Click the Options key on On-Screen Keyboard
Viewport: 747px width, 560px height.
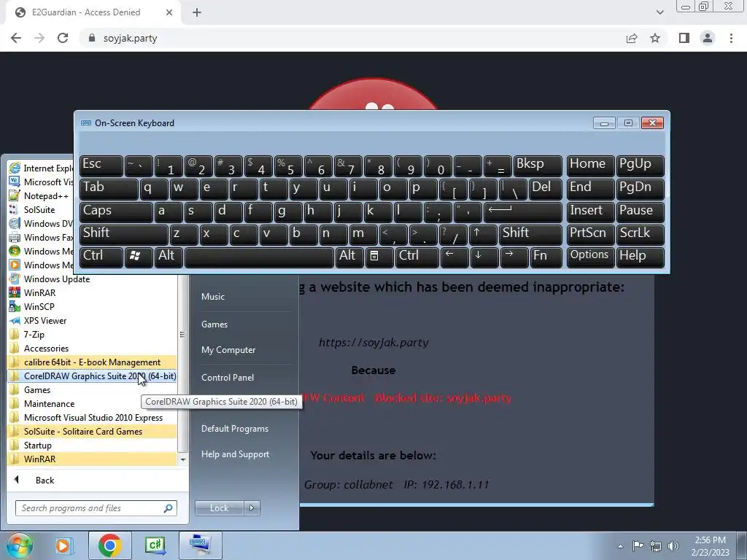click(x=589, y=257)
